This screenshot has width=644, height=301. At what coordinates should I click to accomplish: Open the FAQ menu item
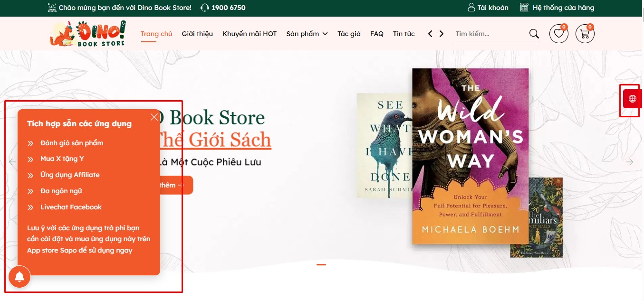[x=377, y=34]
